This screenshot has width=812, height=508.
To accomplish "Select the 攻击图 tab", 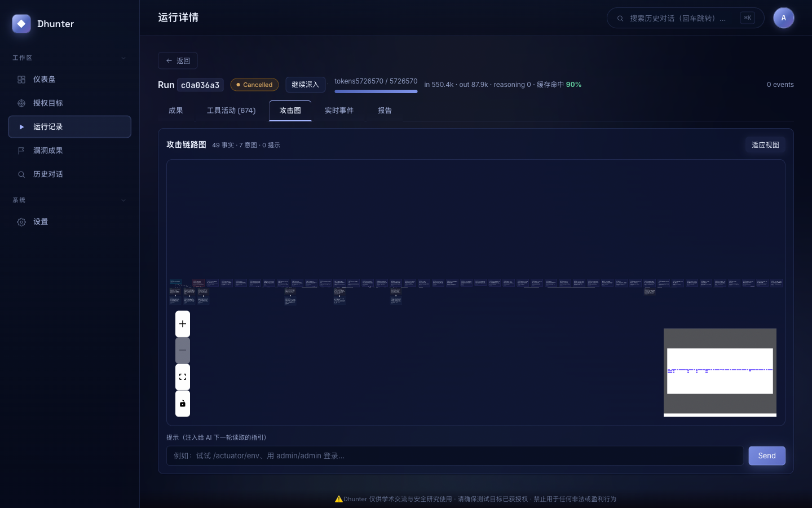I will coord(290,111).
